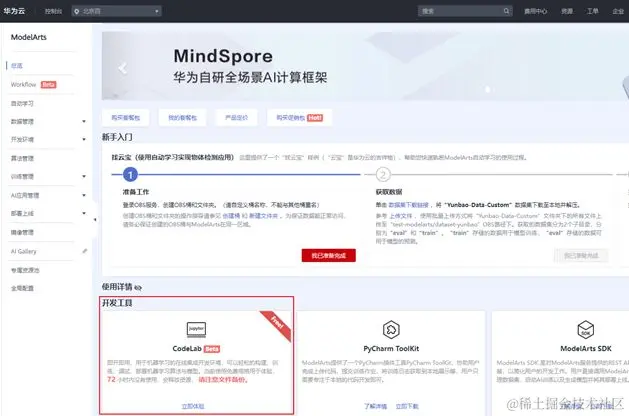Expand the 数据管理 sidebar arrow
Viewport: 629px width, 416px height.
click(x=84, y=121)
